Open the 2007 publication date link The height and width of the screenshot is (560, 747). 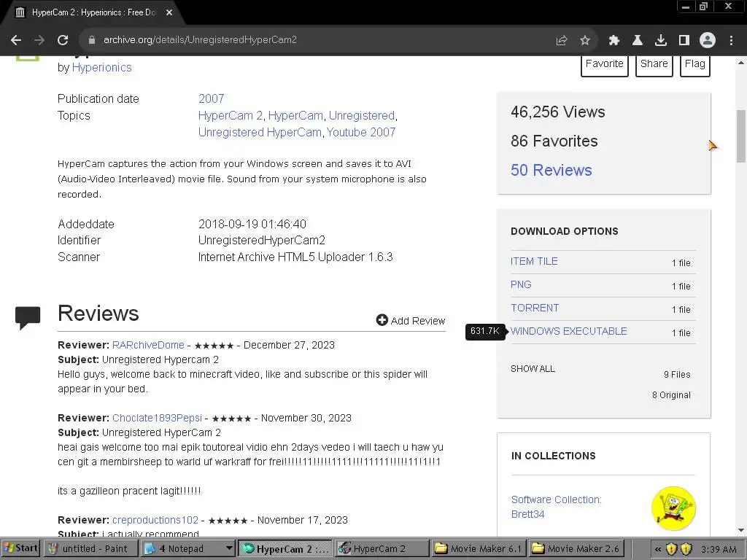211,98
